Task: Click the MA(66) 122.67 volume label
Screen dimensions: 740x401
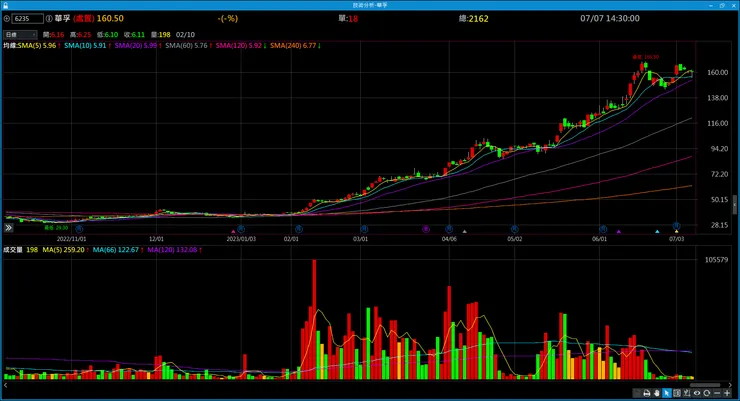Action: pyautogui.click(x=116, y=250)
